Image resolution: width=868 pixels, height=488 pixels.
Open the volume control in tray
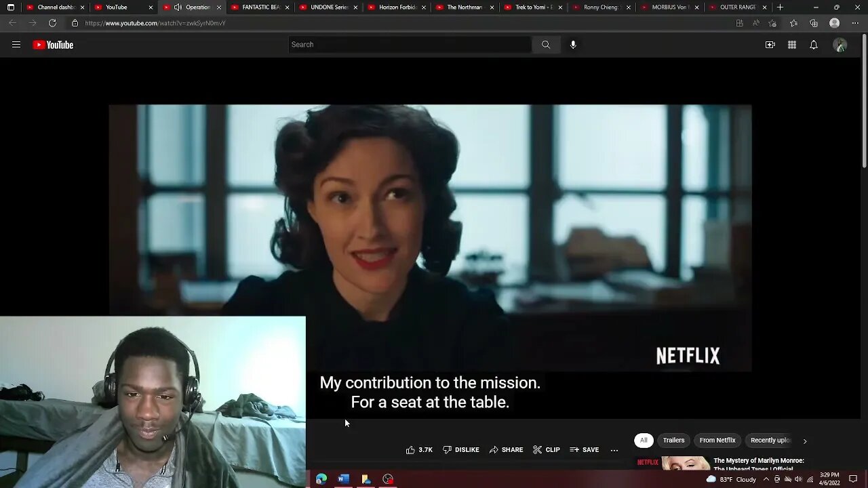(798, 479)
